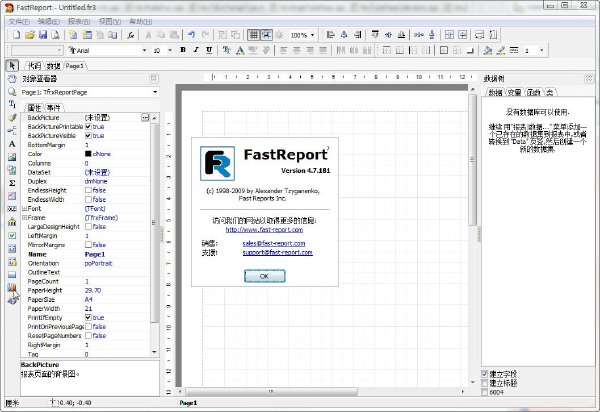The width and height of the screenshot is (600, 412).
Task: Toggle EndlessHeight checkbox
Action: (x=88, y=190)
